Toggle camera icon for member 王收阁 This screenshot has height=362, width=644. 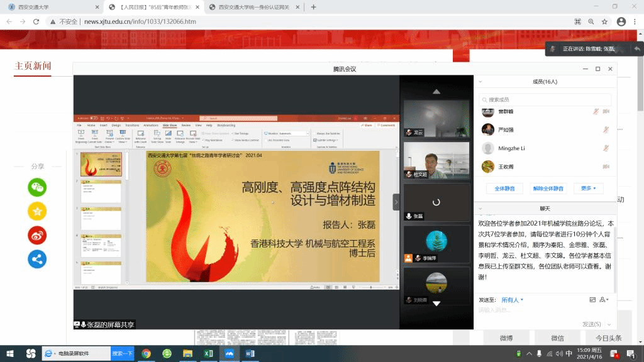(x=606, y=167)
